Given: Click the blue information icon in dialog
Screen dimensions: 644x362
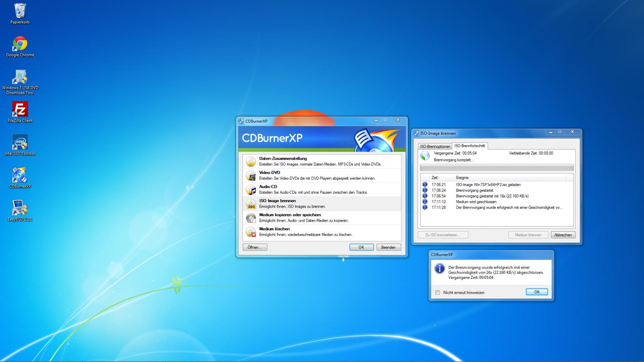Looking at the screenshot, I should click(x=440, y=269).
